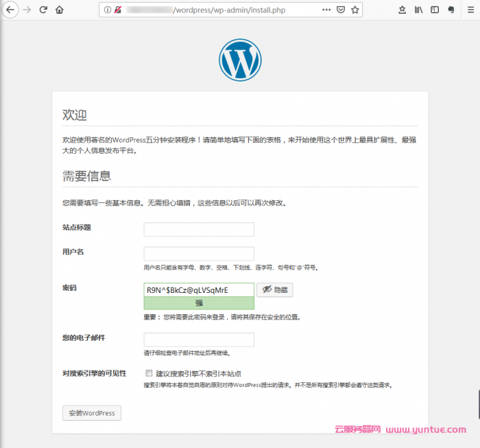Click the green password strength indicator bar
This screenshot has height=448, width=480.
(x=199, y=303)
